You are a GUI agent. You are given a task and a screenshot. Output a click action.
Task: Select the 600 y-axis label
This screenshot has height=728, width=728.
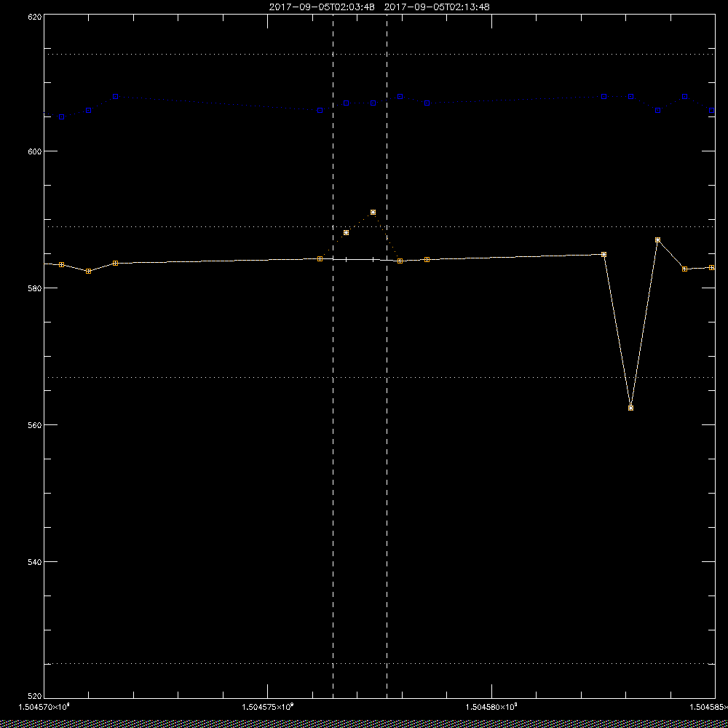pyautogui.click(x=35, y=151)
